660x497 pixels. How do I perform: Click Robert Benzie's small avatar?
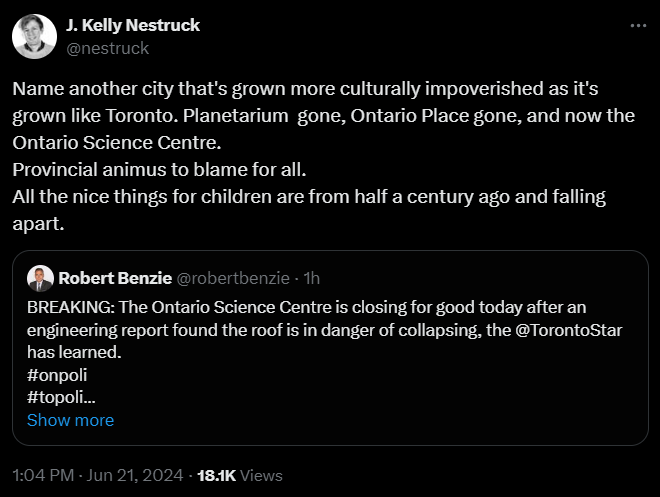(x=39, y=277)
